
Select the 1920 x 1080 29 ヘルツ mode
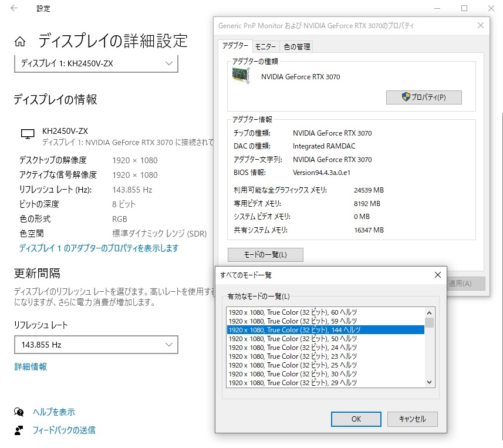326,383
